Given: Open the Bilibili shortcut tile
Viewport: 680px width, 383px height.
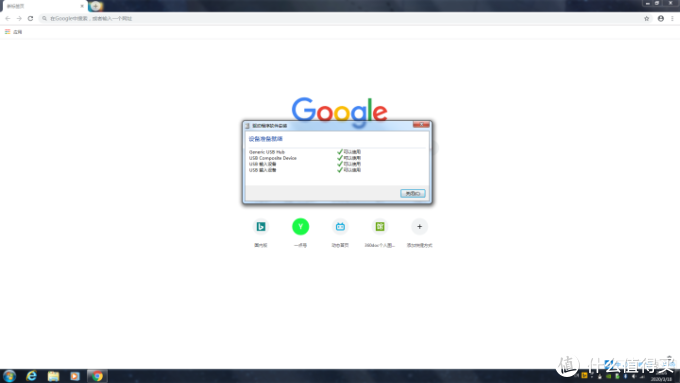Looking at the screenshot, I should (x=340, y=226).
